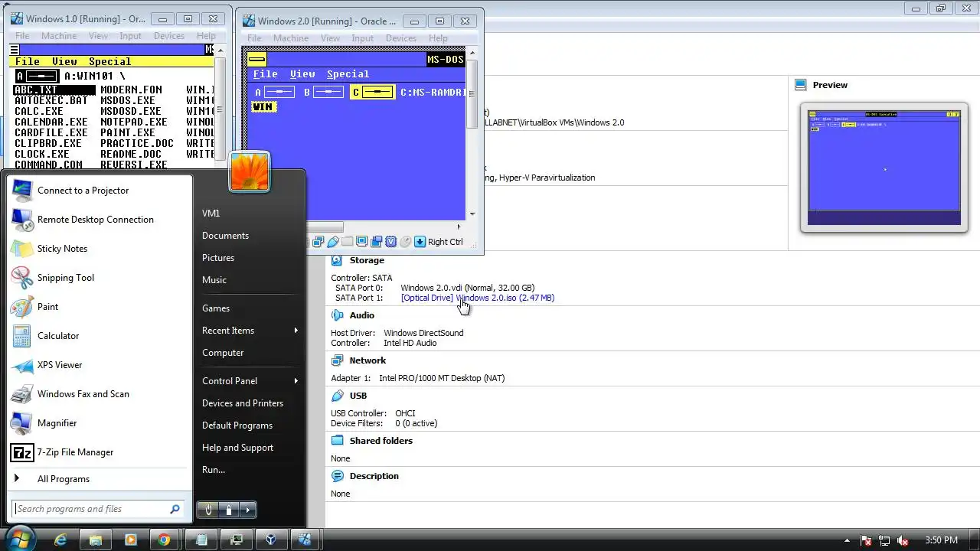Click the network indicator in Windows 2.0 status bar

point(318,242)
